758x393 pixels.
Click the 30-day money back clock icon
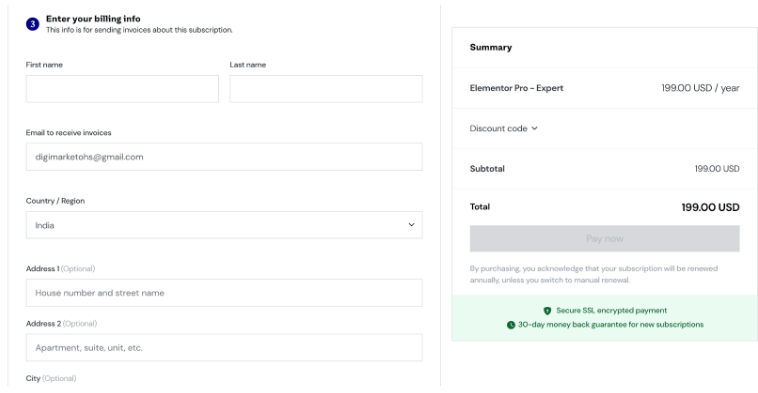(510, 325)
